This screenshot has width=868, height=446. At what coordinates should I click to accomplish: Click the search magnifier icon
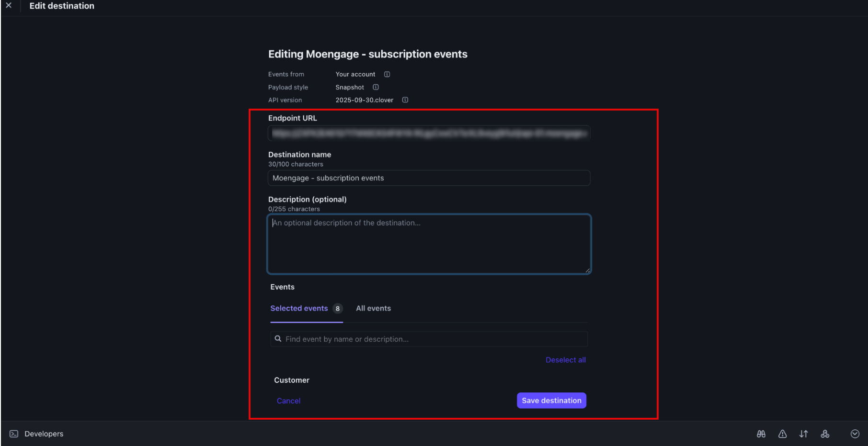click(x=278, y=339)
